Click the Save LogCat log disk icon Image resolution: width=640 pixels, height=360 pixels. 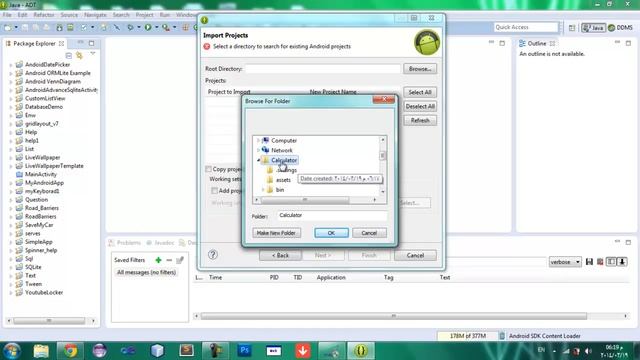(589, 262)
